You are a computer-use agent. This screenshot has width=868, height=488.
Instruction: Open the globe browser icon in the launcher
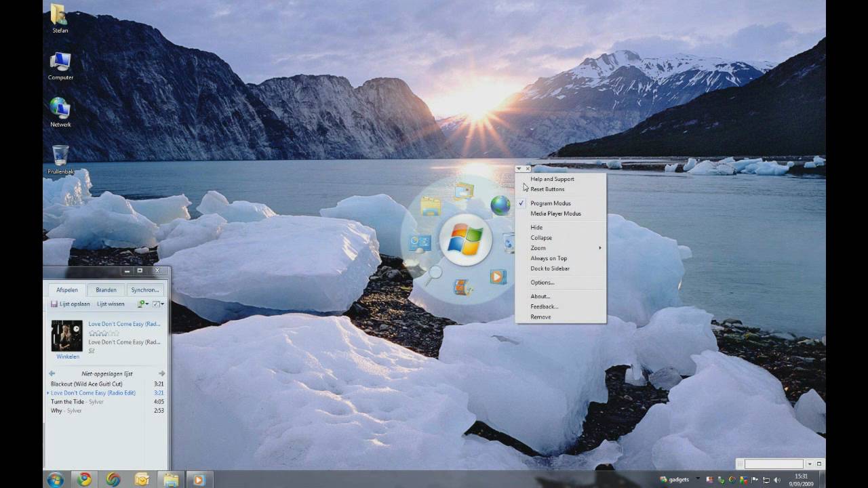pyautogui.click(x=500, y=205)
